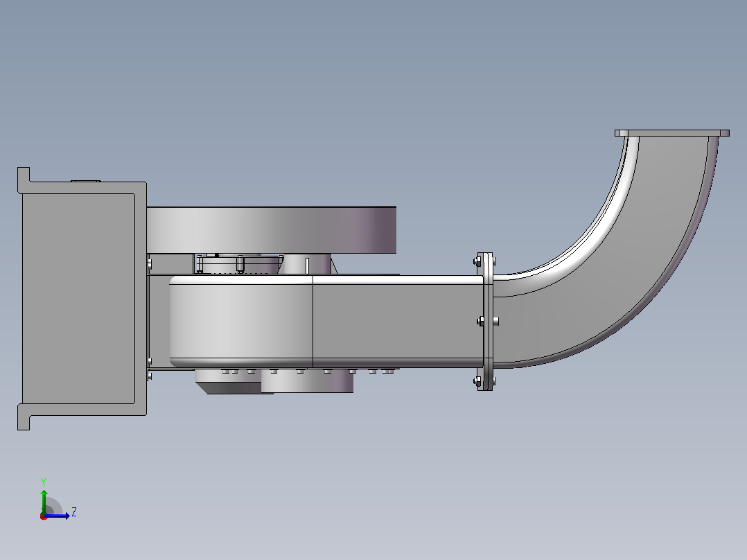
Task: Select the bottom bolt on the duct flange joint
Action: 477,380
